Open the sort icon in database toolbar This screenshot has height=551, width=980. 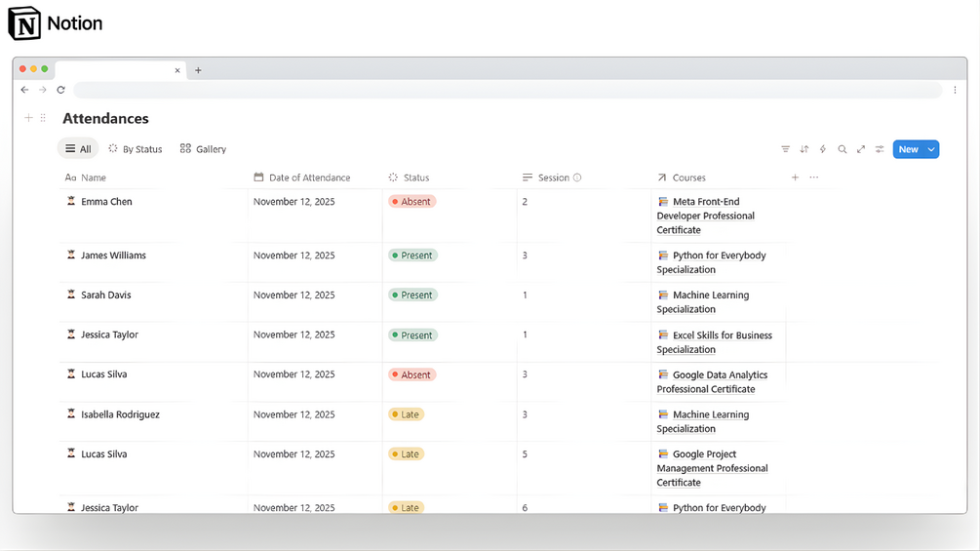coord(804,149)
